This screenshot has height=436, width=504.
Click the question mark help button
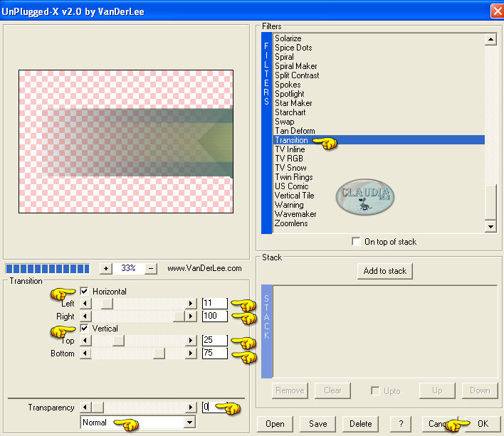coord(401,424)
